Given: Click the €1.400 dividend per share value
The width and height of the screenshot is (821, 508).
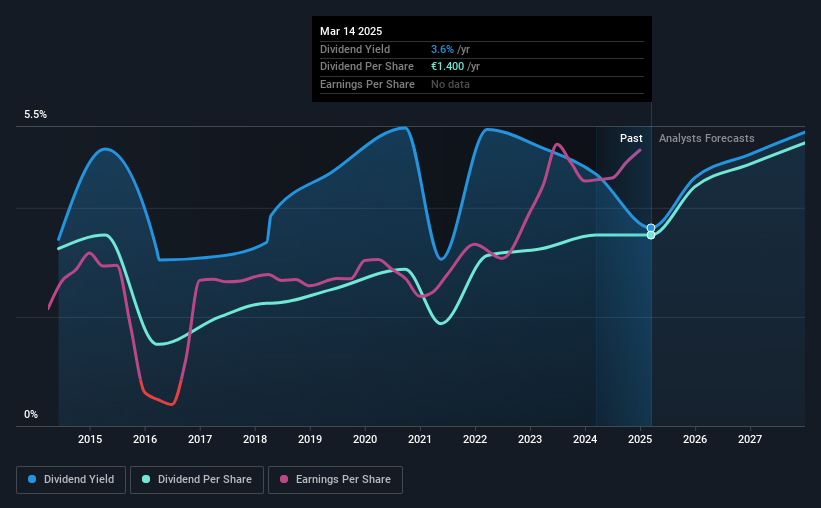Looking at the screenshot, I should pos(447,67).
